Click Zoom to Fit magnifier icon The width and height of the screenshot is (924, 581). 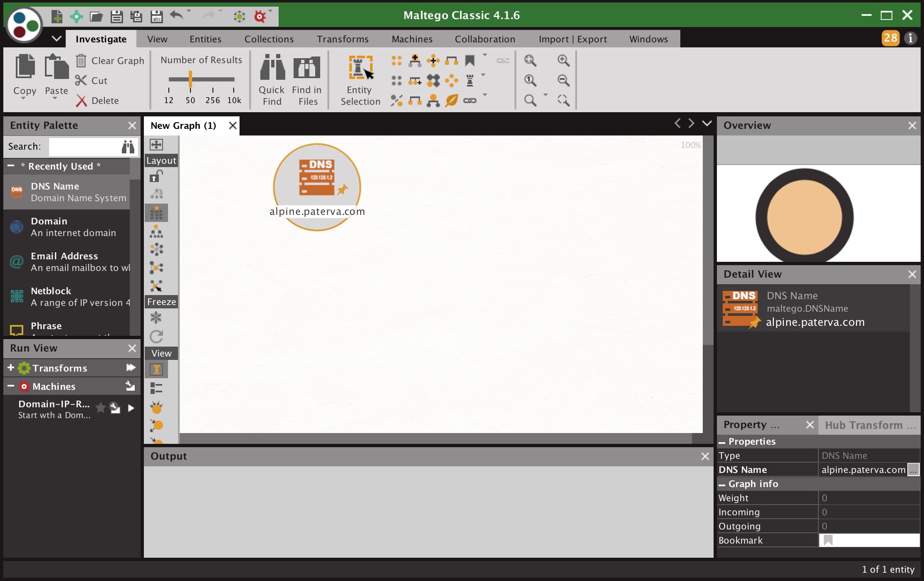pyautogui.click(x=530, y=60)
